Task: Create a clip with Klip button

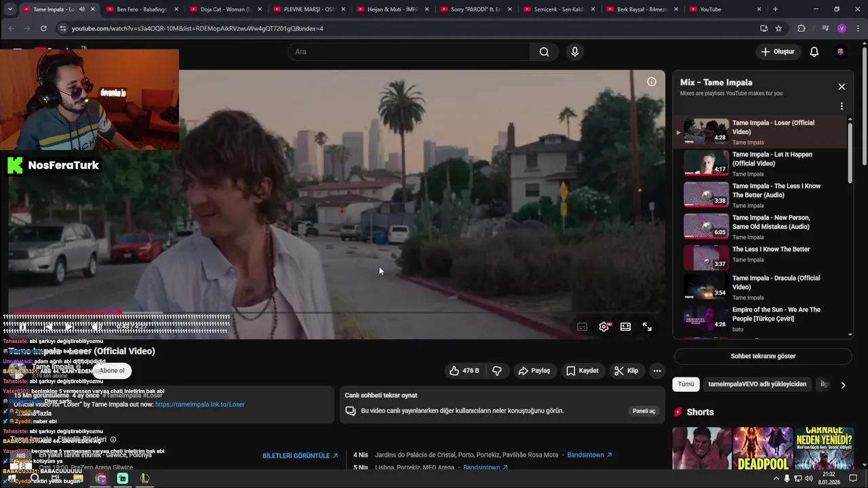Action: coord(626,371)
